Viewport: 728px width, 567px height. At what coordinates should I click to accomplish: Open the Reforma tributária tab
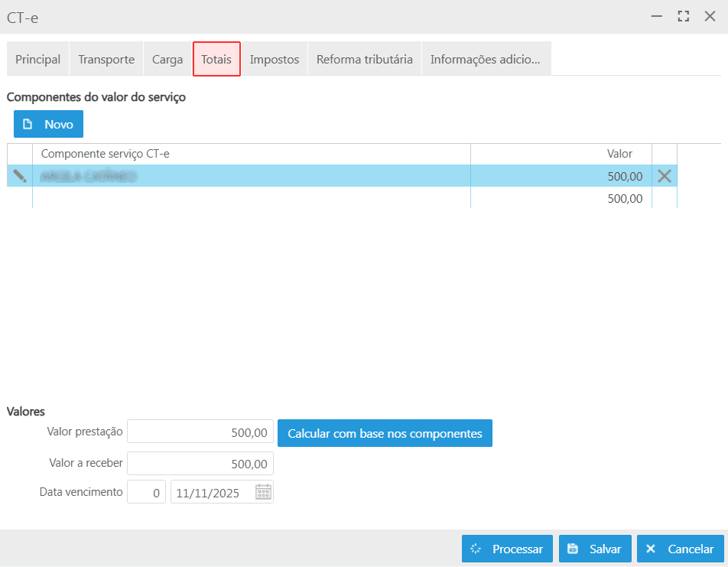click(365, 59)
